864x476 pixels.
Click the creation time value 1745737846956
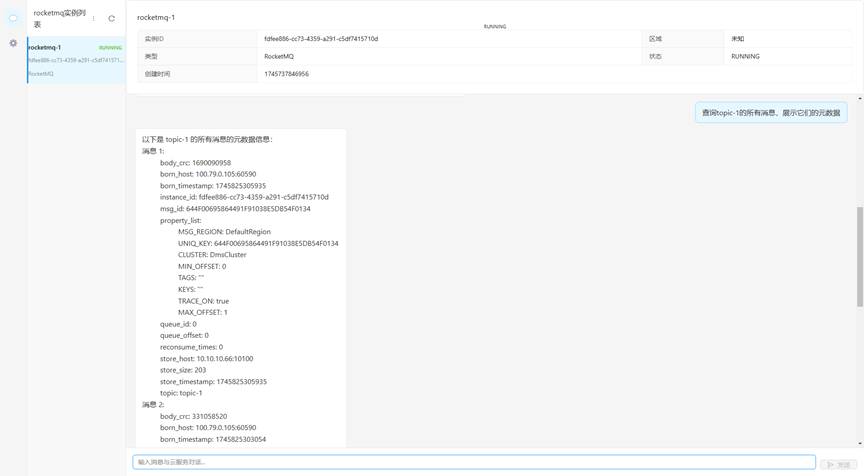click(x=287, y=74)
